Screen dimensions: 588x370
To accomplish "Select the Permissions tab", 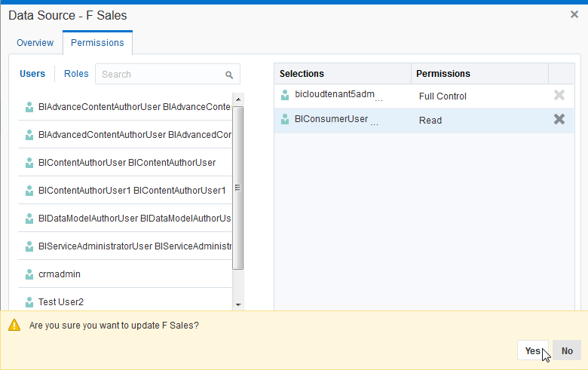I will point(97,43).
